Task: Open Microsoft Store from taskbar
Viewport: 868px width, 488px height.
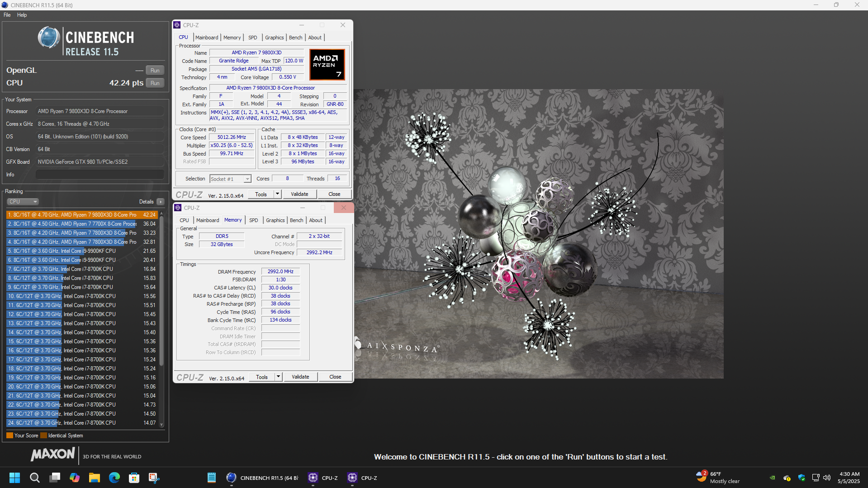Action: pos(134,478)
